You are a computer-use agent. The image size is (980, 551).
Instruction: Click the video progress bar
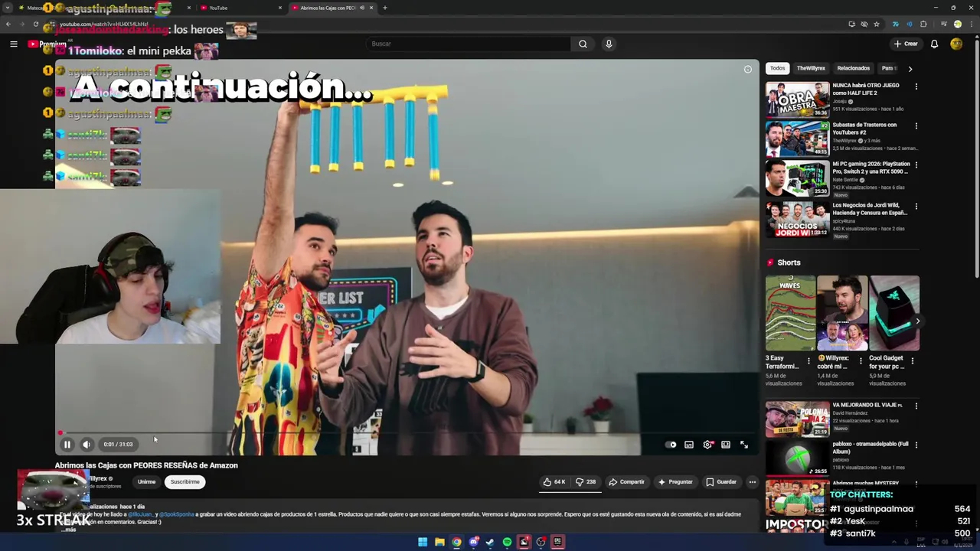click(x=407, y=433)
